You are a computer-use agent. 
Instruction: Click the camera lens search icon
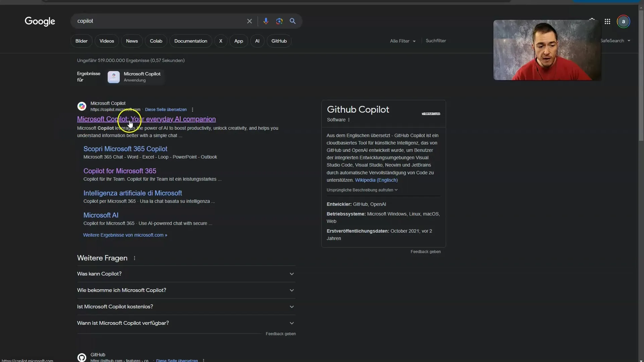[x=279, y=21]
